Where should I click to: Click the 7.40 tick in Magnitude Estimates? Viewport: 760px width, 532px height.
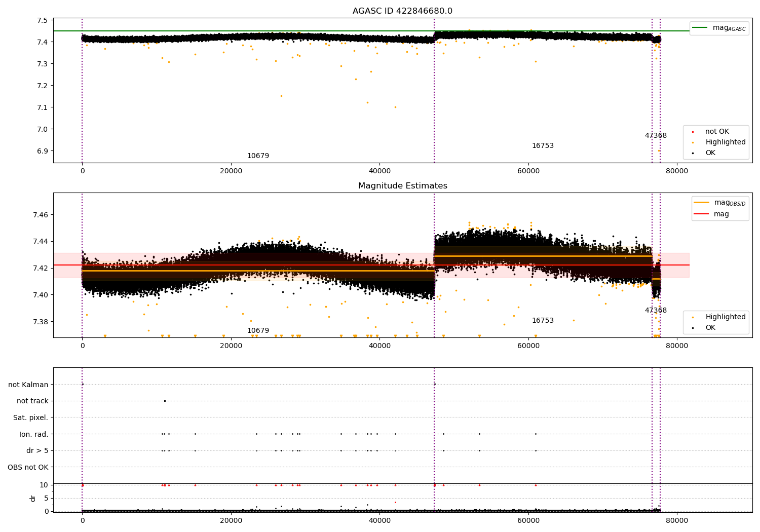coord(41,295)
